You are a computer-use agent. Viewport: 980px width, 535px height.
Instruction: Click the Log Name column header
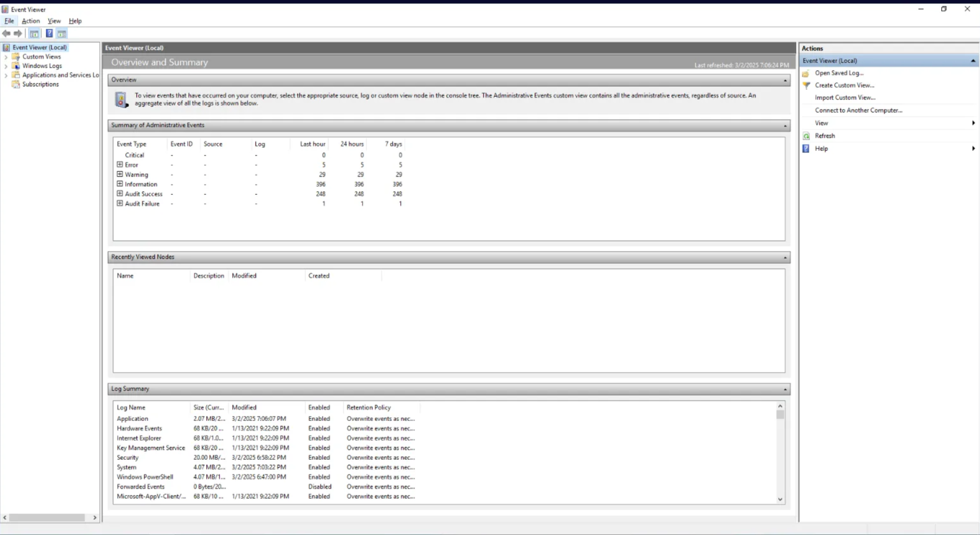(152, 408)
